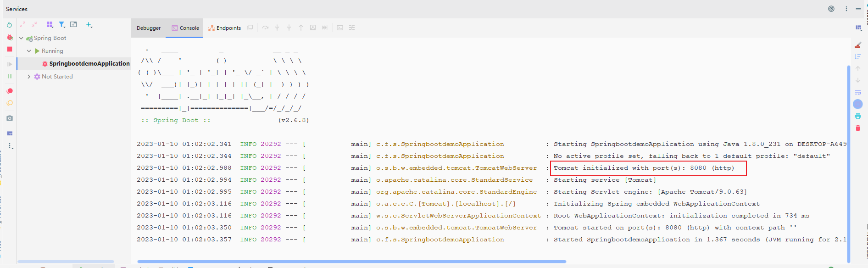
Task: Click the w.s.c.ServletWebServerApplicationContext logger name
Action: click(x=458, y=216)
